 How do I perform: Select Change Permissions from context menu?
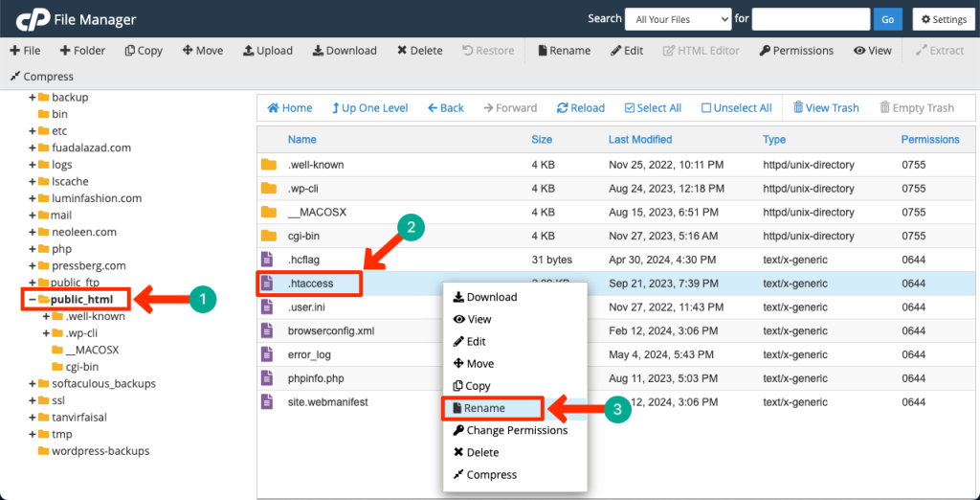pos(516,430)
